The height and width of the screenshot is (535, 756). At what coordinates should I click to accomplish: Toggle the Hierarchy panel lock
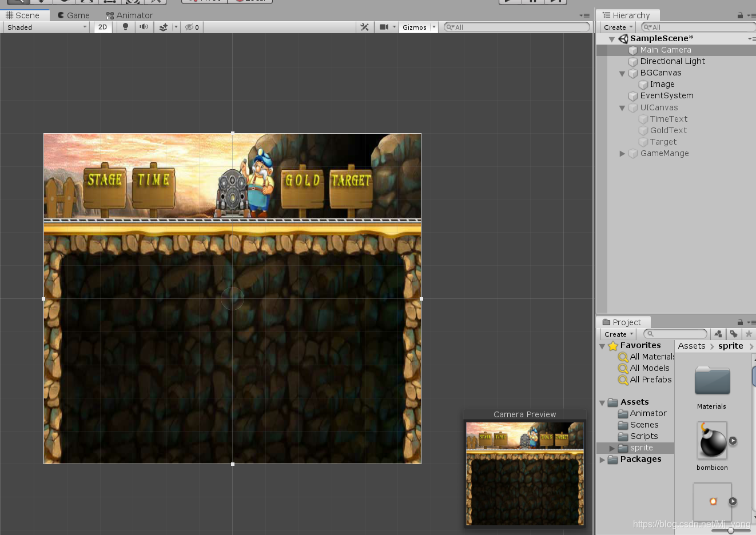click(740, 15)
